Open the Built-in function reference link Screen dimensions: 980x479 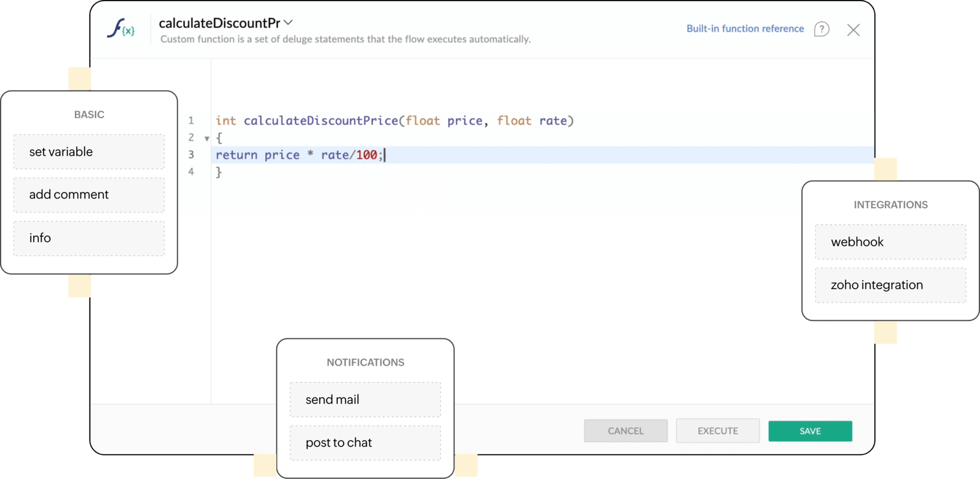click(x=745, y=29)
